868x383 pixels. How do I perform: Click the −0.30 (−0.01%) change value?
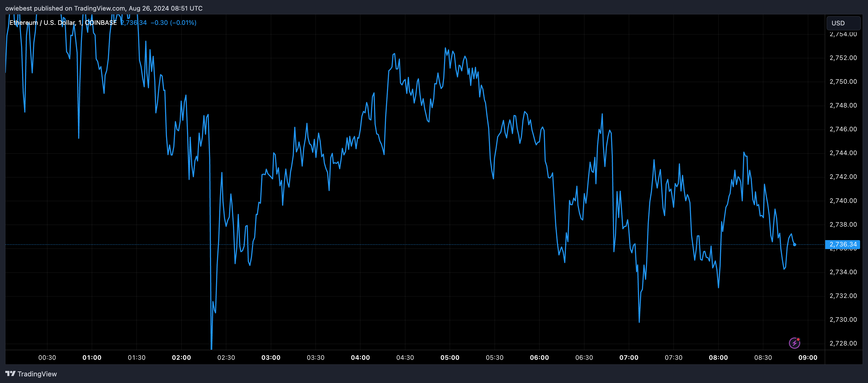(173, 22)
